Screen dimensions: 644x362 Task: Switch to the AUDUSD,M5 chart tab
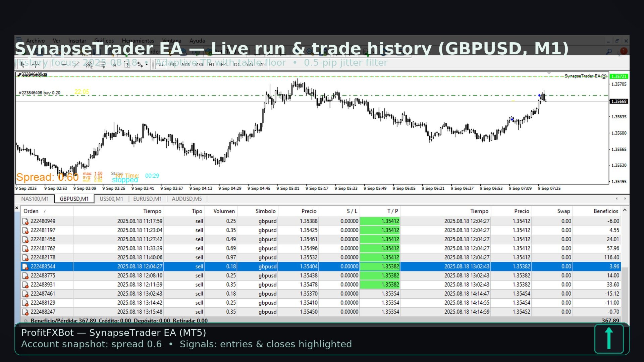187,199
